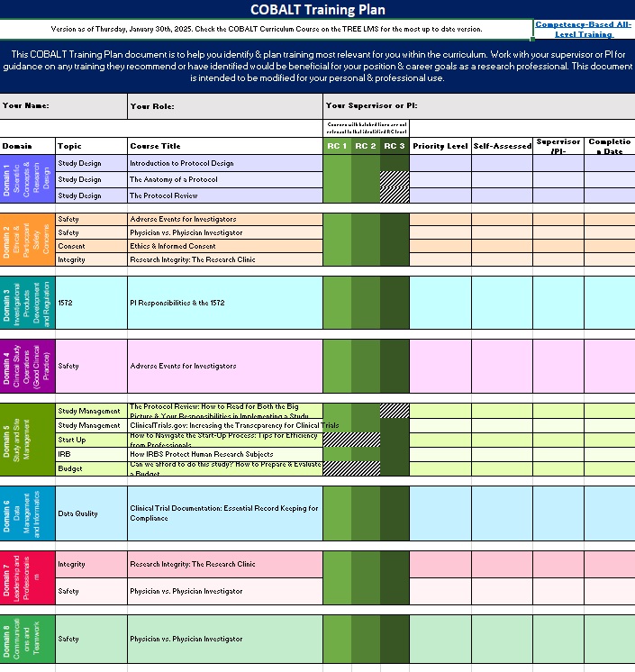
Task: Select Domain 8 Communications and Teamwork label
Action: click(27, 639)
